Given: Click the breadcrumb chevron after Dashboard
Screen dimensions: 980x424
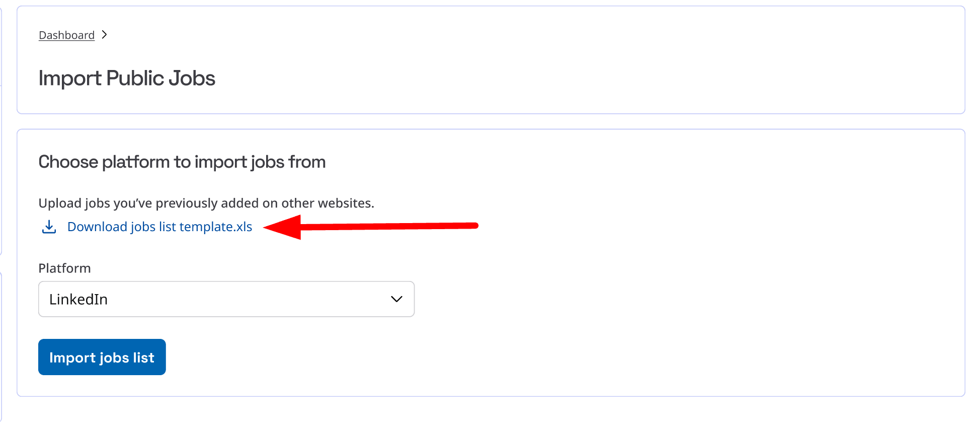Looking at the screenshot, I should click(104, 35).
